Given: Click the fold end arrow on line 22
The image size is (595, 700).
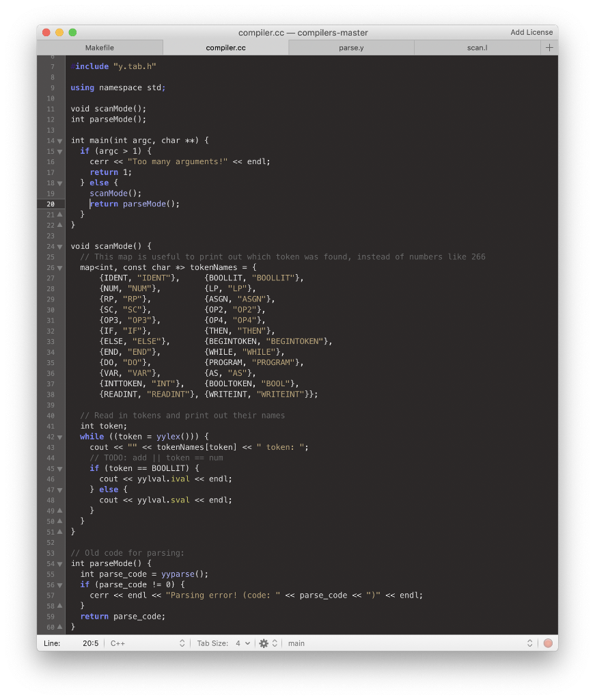Looking at the screenshot, I should pyautogui.click(x=59, y=224).
